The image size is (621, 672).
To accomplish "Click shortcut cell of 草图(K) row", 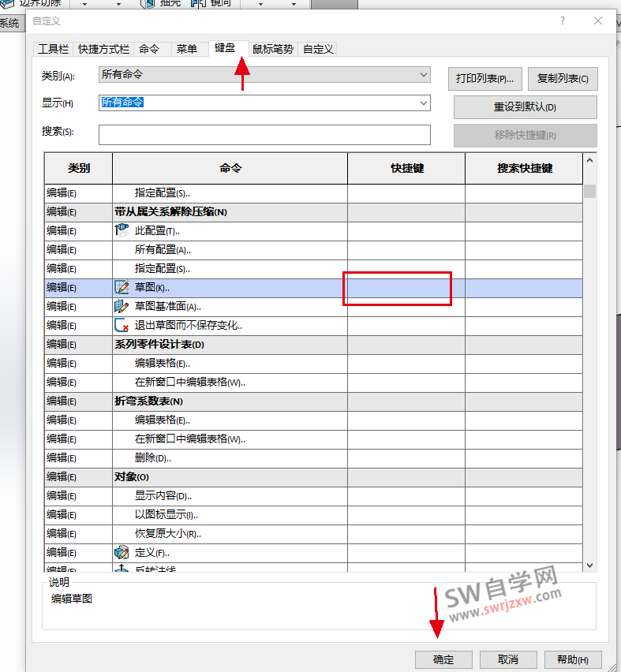I will pyautogui.click(x=406, y=288).
